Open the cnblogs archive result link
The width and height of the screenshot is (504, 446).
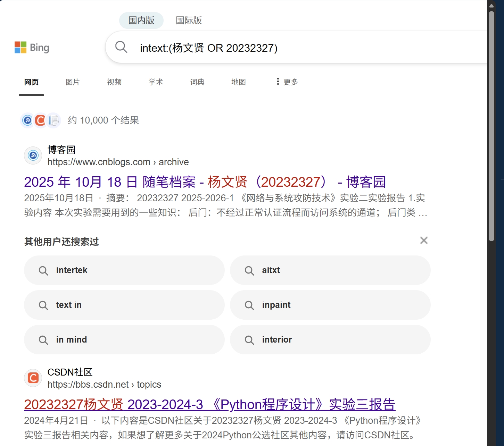205,182
